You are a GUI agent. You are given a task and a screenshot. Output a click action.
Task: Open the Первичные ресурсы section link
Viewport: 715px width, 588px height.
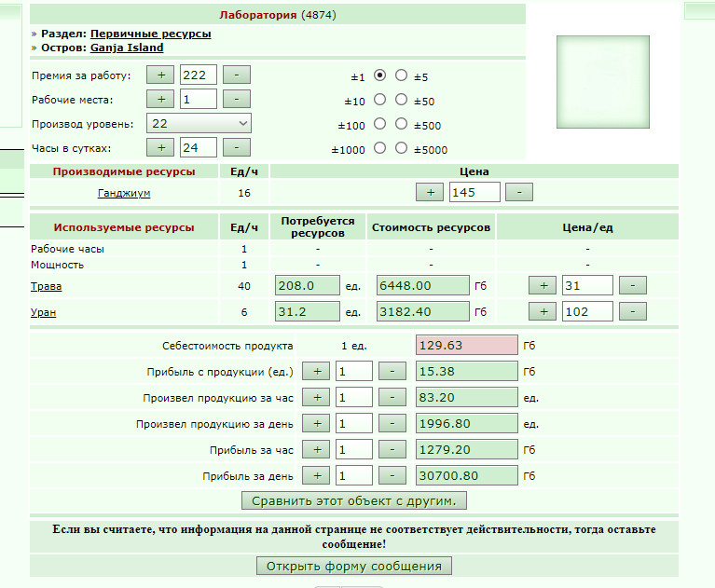click(x=150, y=34)
